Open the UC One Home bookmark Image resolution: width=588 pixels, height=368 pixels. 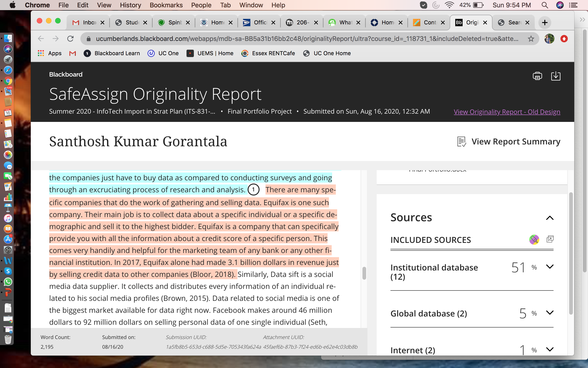pos(327,53)
